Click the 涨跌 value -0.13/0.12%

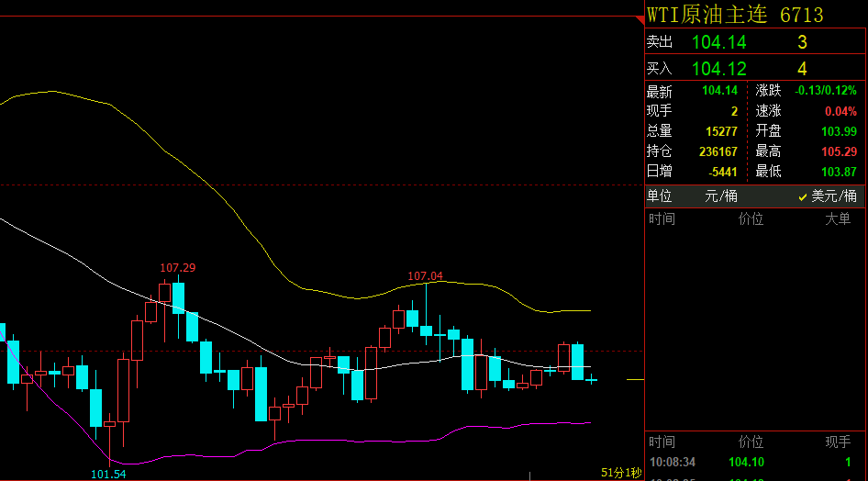tap(826, 90)
